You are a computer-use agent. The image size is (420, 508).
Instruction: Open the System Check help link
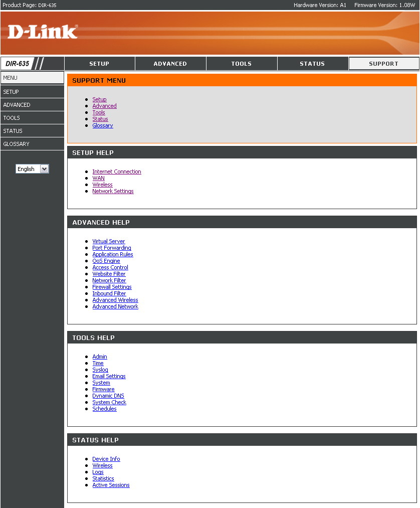[109, 402]
